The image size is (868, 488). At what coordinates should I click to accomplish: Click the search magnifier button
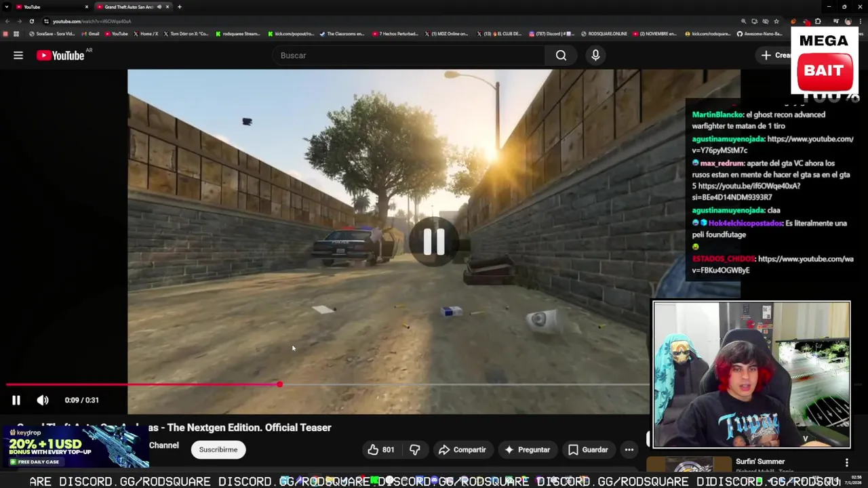[561, 56]
